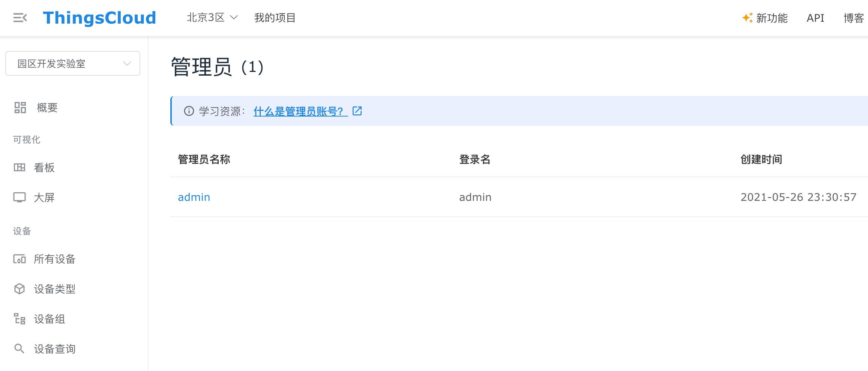
Task: Click the 看板 dashboard icon
Action: click(x=20, y=168)
